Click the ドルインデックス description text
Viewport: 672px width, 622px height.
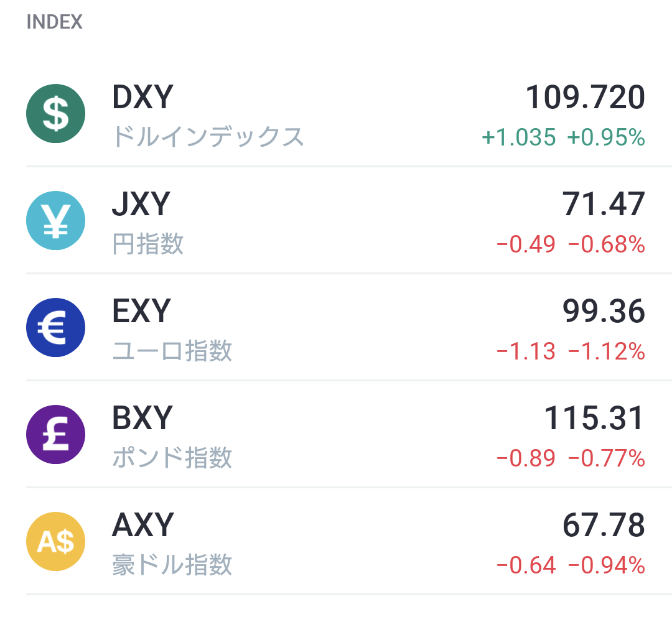click(x=208, y=137)
